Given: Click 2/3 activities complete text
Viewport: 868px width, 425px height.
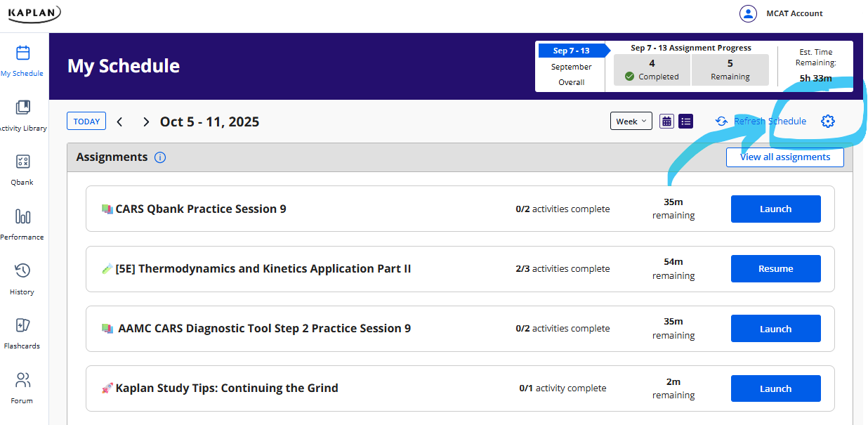Looking at the screenshot, I should pos(563,268).
